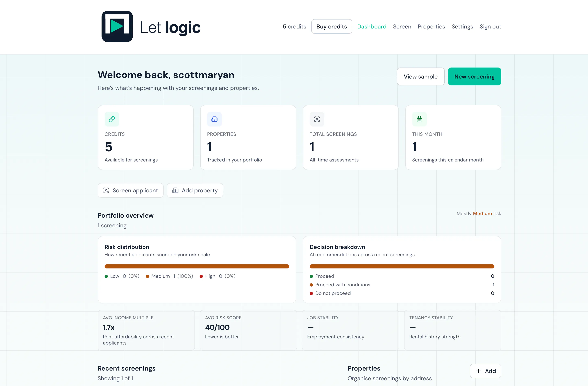Click 'Tracked in your portfolio' text
Image resolution: width=588 pixels, height=386 pixels.
[x=234, y=160]
